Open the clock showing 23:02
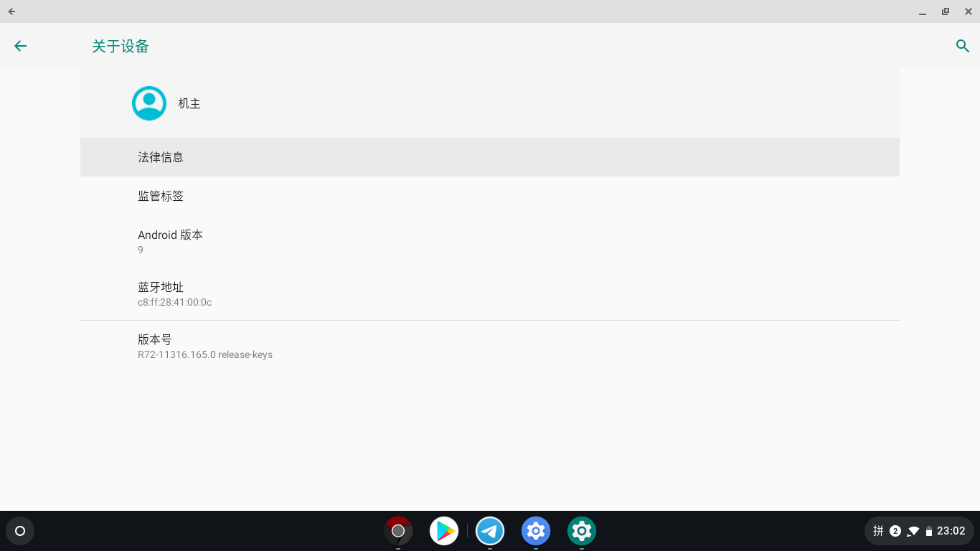980x551 pixels. coord(951,531)
